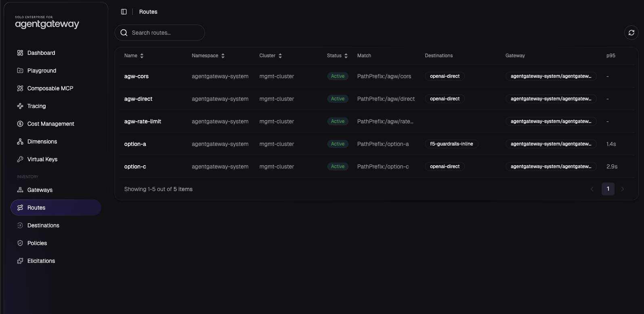This screenshot has width=644, height=314.
Task: Click the Gateways sidebar icon
Action: point(20,190)
